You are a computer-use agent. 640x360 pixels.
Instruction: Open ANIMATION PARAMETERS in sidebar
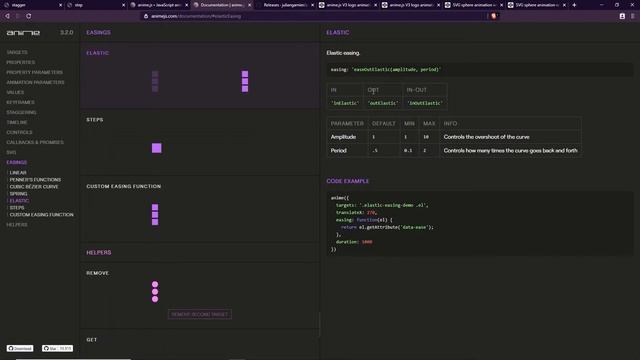tap(35, 82)
